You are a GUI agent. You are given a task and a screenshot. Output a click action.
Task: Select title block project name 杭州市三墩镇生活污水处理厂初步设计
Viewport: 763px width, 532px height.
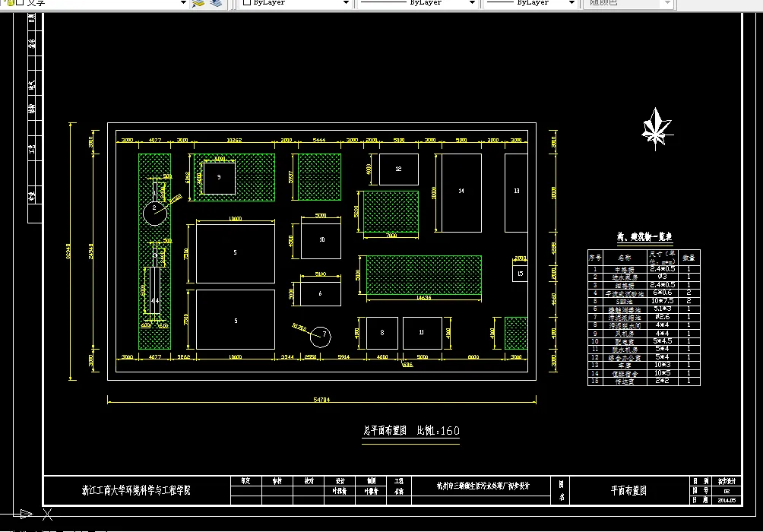coord(483,486)
